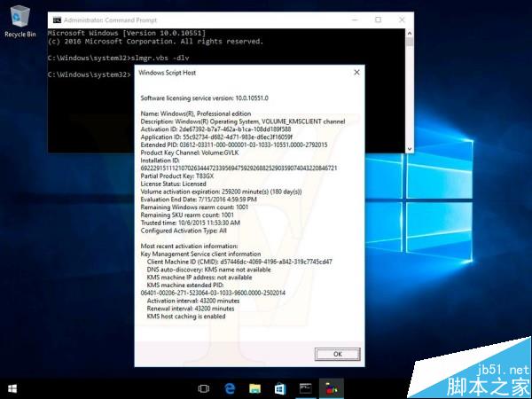Image resolution: width=532 pixels, height=399 pixels.
Task: Select Windows Script Host taskbar icon
Action: 331,388
